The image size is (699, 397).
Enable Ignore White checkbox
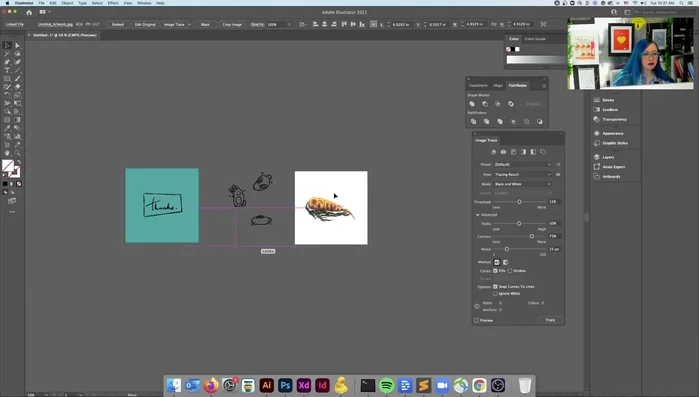tap(495, 294)
